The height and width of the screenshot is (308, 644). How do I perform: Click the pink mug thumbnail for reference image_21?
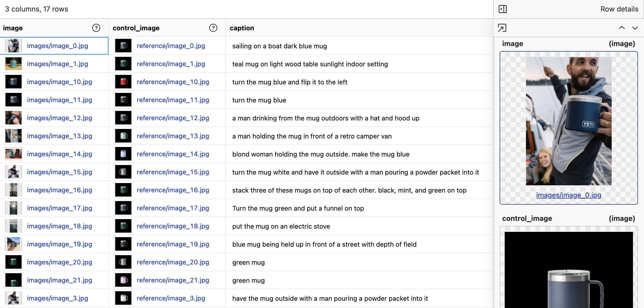[x=123, y=280]
